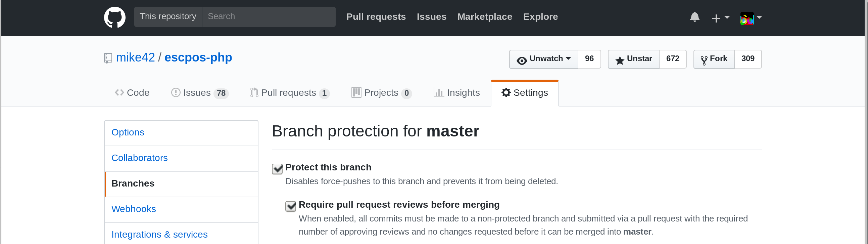
Task: Expand the plus create-new menu
Action: 720,17
